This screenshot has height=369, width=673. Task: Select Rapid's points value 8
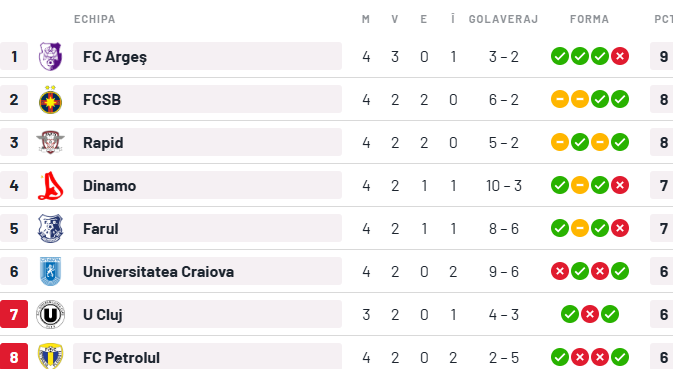[x=664, y=142]
